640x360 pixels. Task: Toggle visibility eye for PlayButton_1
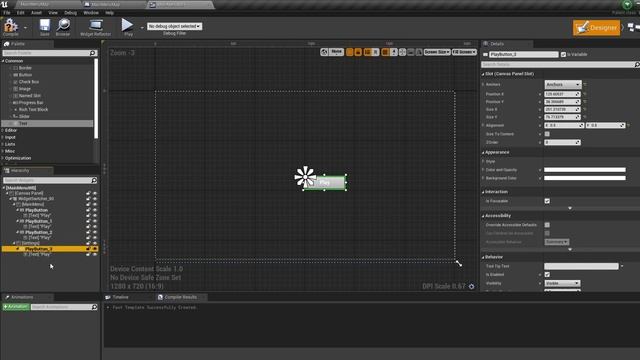click(x=95, y=221)
